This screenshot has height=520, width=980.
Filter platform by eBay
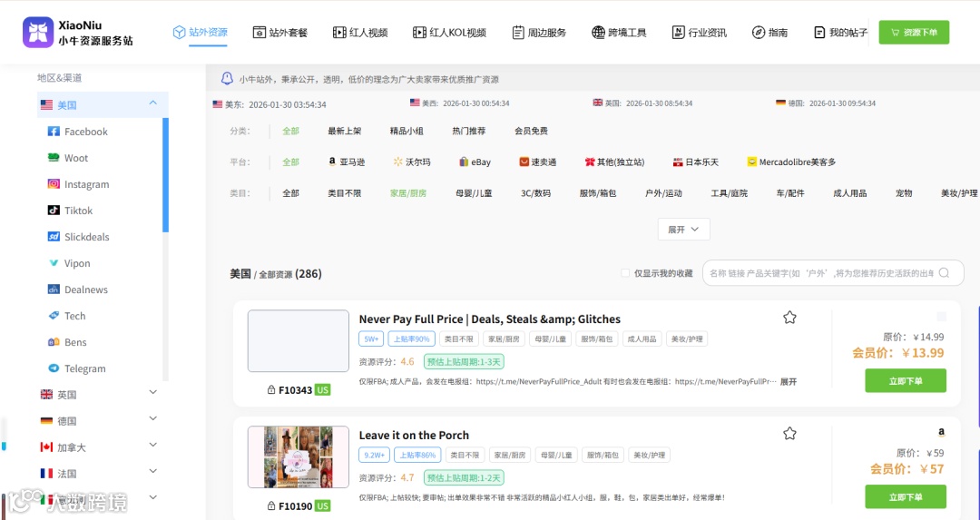click(475, 162)
